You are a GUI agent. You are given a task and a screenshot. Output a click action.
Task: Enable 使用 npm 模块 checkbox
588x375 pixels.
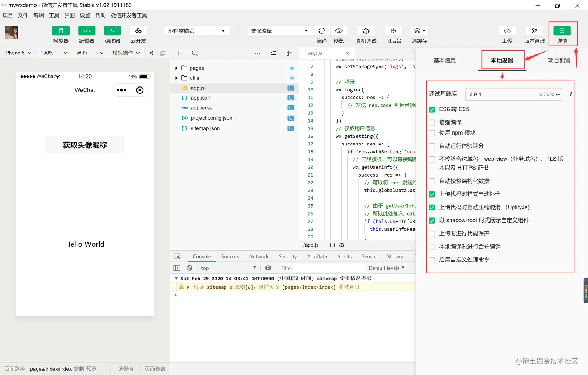432,133
